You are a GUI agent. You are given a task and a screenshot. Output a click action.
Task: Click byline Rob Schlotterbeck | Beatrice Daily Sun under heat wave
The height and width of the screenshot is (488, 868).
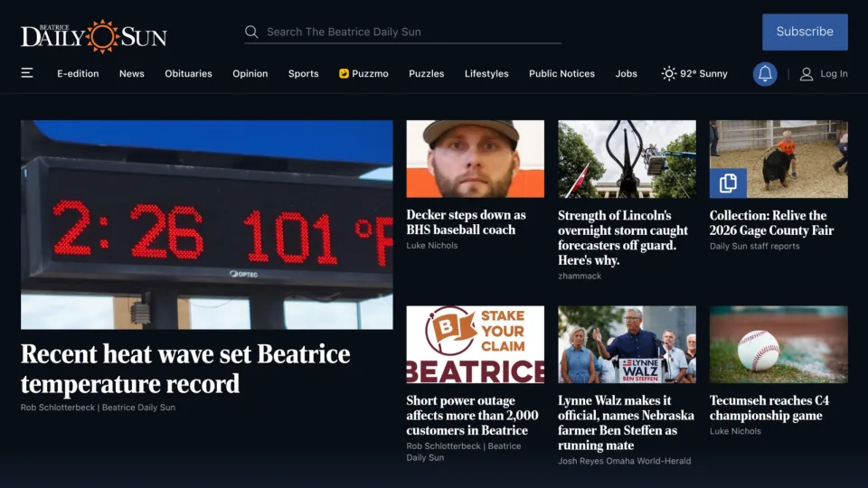(x=98, y=408)
